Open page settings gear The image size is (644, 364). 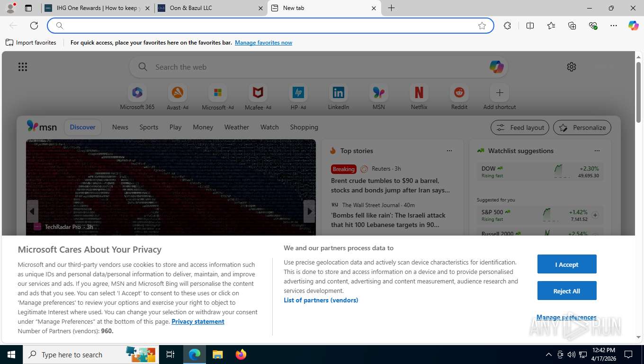point(572,67)
